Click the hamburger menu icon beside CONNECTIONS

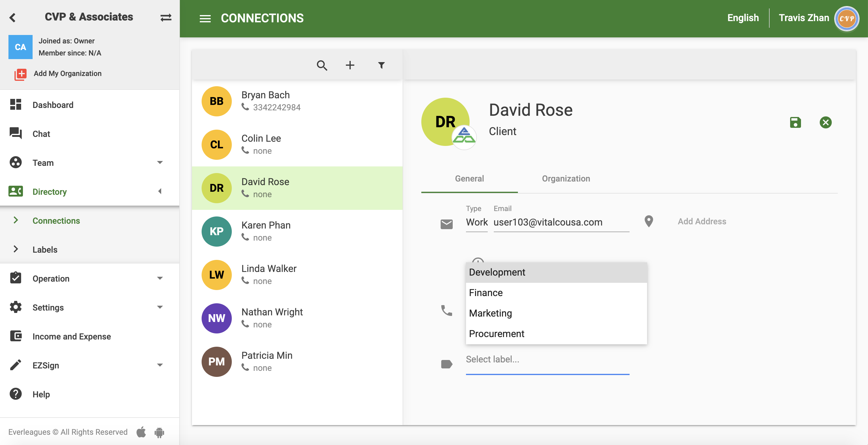[205, 18]
